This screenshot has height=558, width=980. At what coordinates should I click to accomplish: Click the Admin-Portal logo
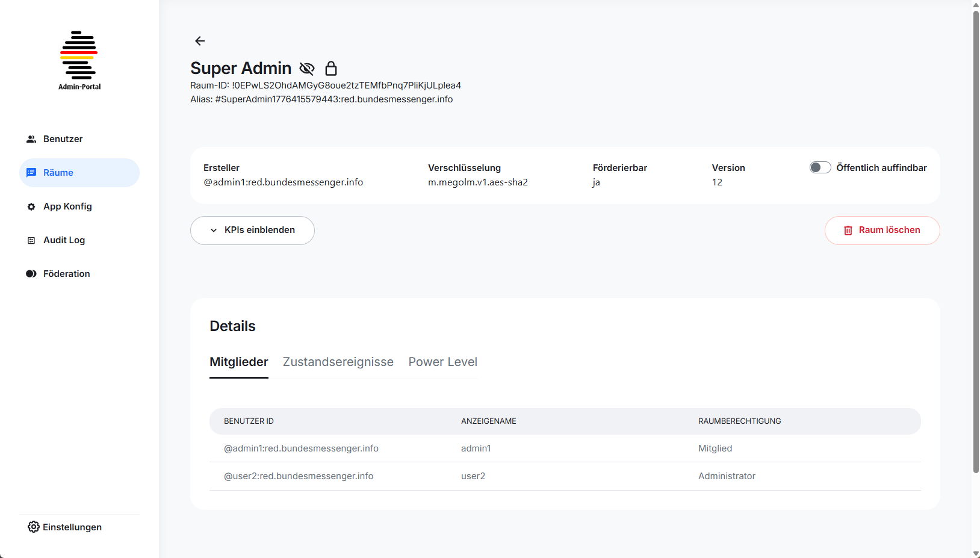[x=79, y=60]
